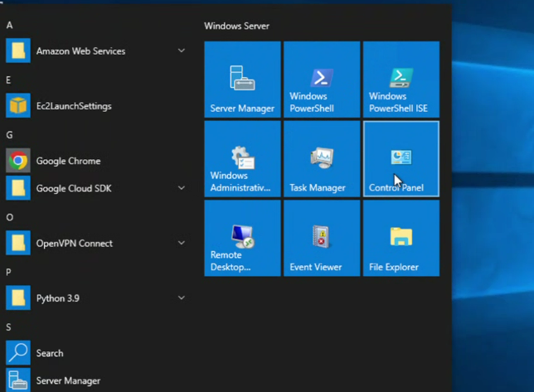This screenshot has height=392, width=534.
Task: Click the letter O section header
Action: 10,217
